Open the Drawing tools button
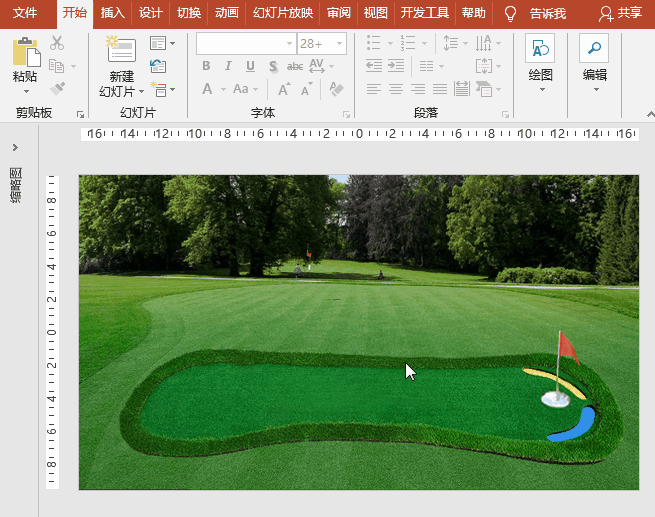The height and width of the screenshot is (517, 655). [540, 63]
